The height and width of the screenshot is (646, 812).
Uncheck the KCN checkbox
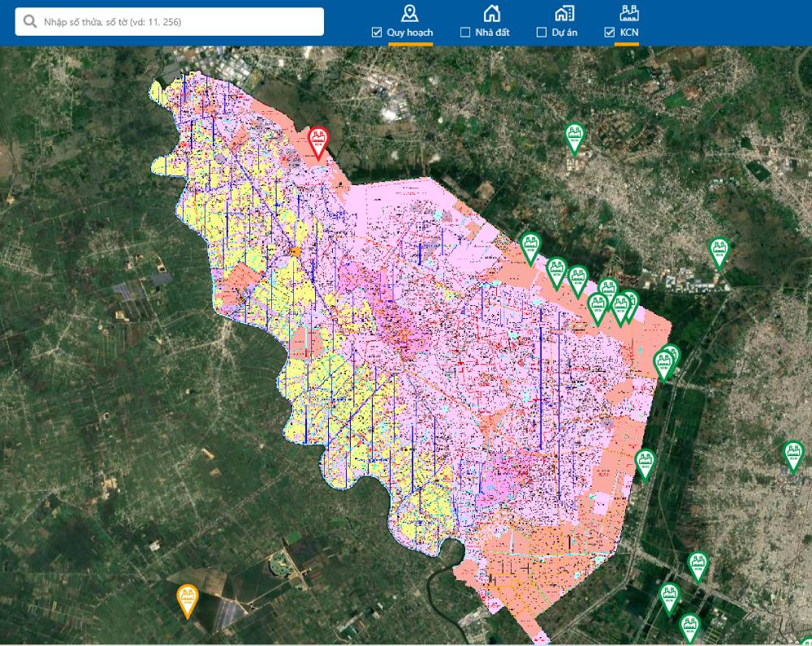coord(610,32)
